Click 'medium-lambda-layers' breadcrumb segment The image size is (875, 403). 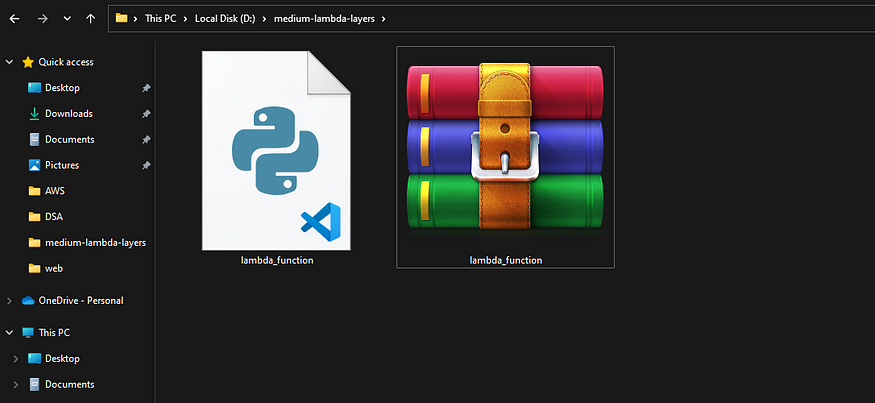(324, 18)
